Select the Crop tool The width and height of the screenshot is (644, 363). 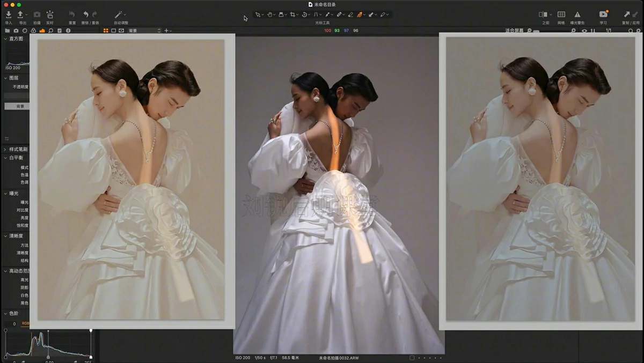(x=292, y=14)
